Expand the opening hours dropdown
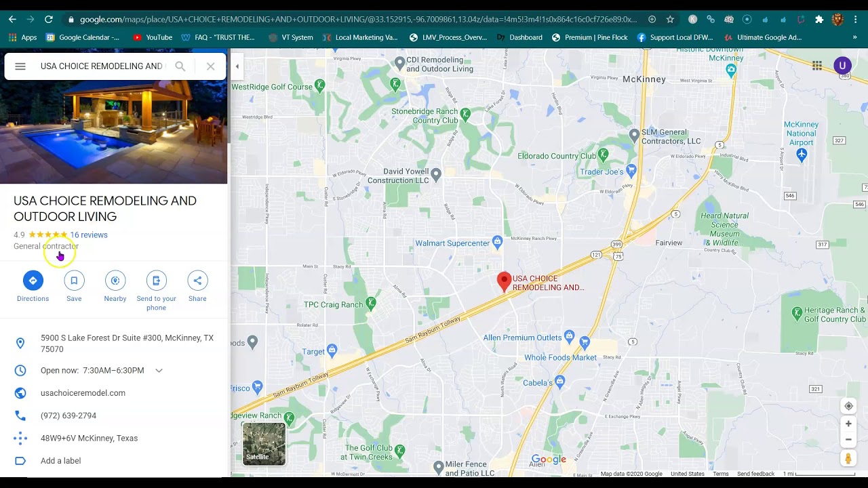Viewport: 868px width, 488px height. click(x=159, y=371)
